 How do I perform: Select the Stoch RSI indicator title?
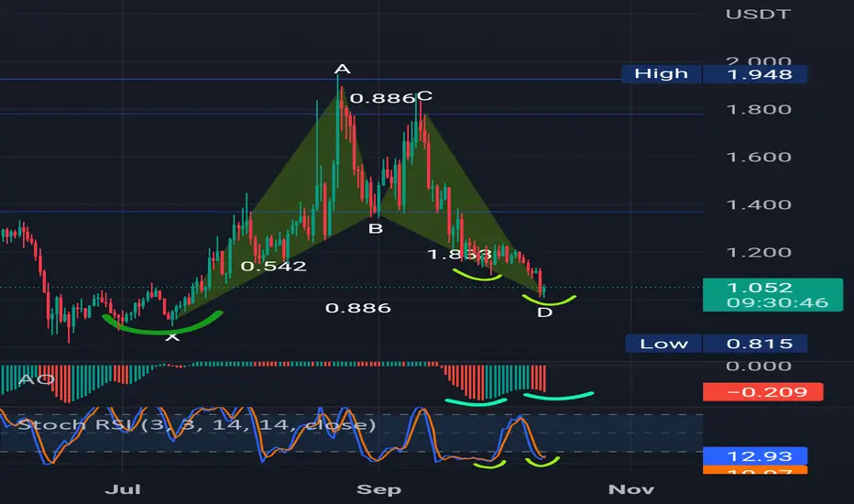197,424
